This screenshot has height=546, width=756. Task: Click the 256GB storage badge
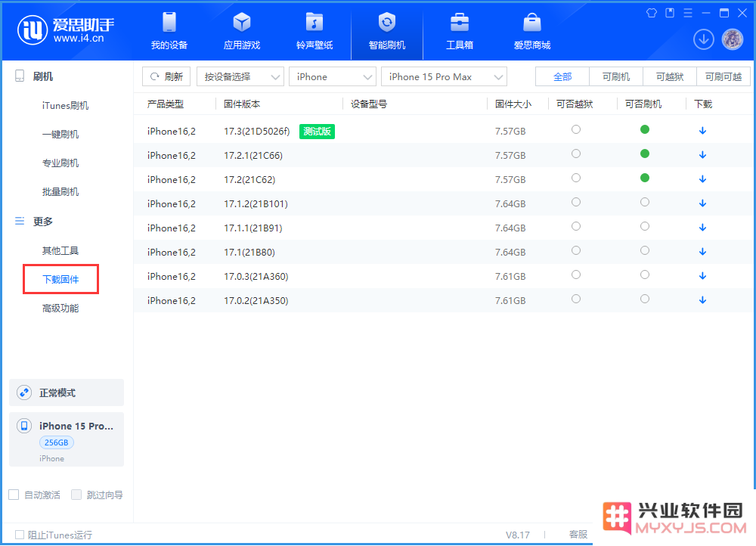click(57, 442)
